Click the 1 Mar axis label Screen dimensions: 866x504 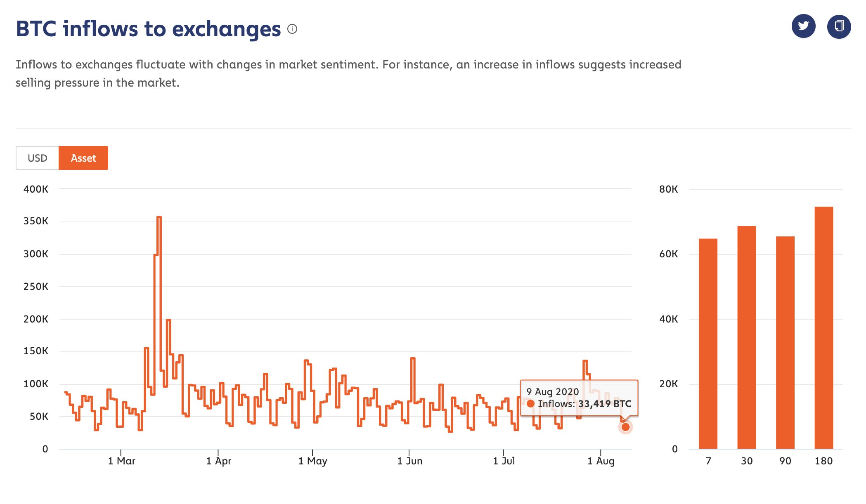(x=122, y=461)
